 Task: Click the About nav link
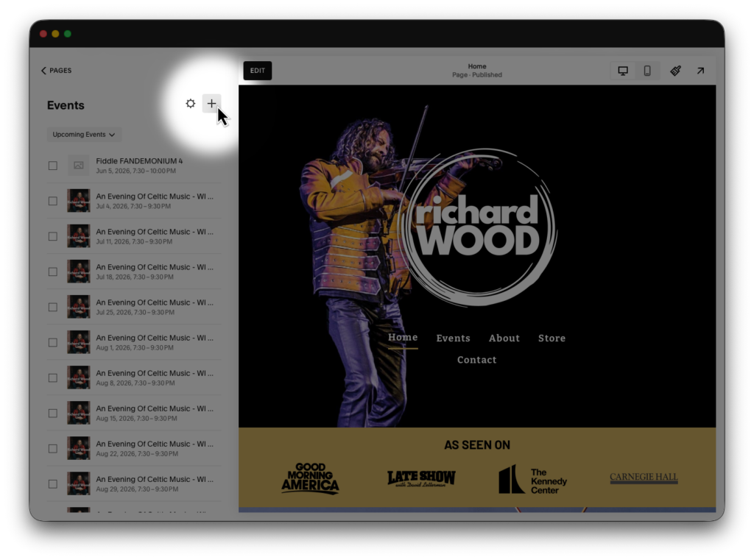click(504, 339)
